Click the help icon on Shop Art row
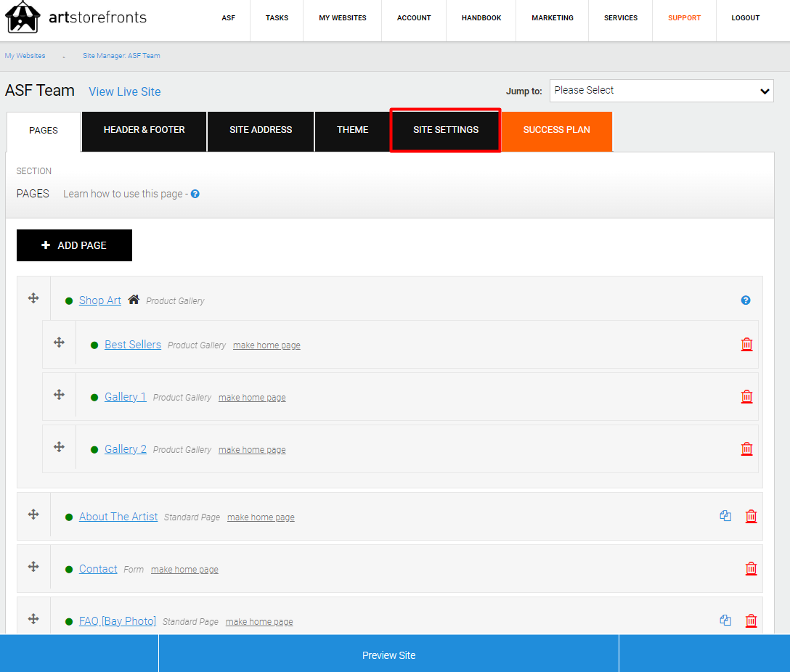Image resolution: width=790 pixels, height=672 pixels. [746, 300]
